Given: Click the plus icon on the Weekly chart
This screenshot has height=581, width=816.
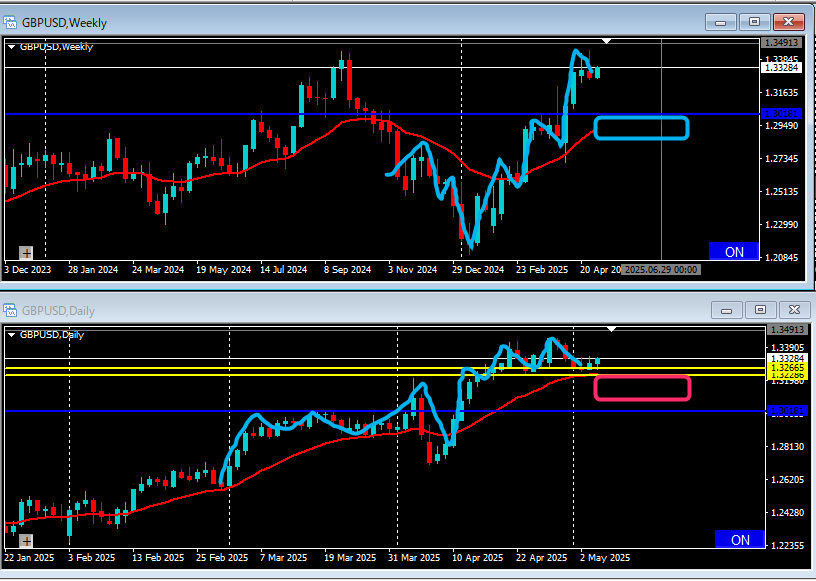Looking at the screenshot, I should click(26, 253).
